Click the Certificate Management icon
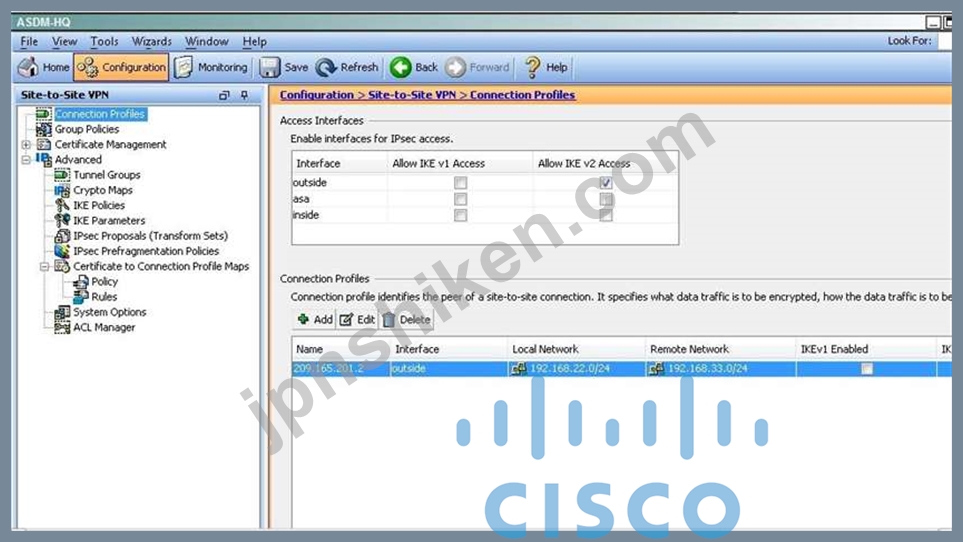This screenshot has height=542, width=963. [x=43, y=145]
